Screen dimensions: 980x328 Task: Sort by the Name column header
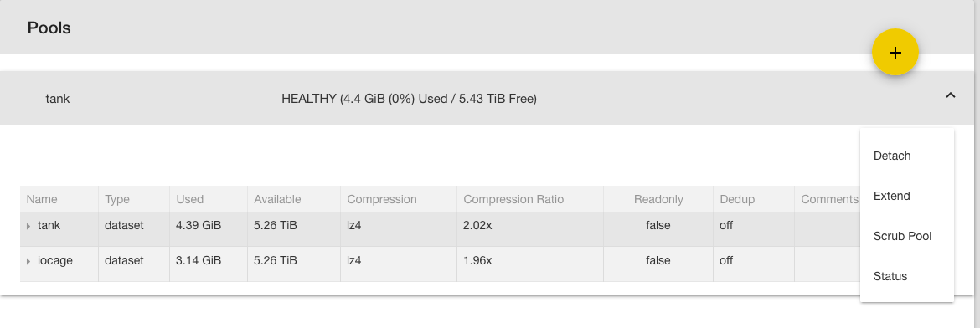tap(42, 199)
